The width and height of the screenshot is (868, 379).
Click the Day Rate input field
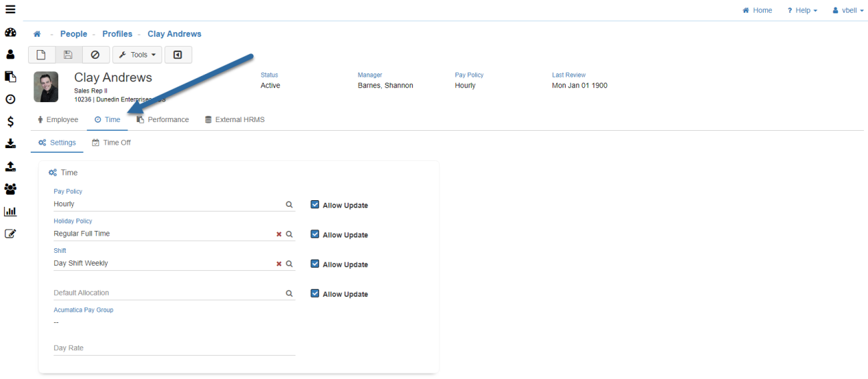[x=174, y=348]
